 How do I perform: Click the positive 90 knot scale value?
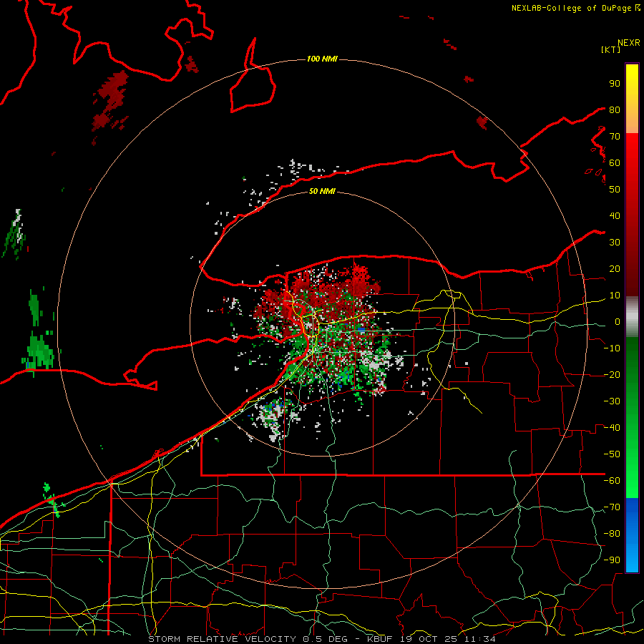(x=615, y=84)
